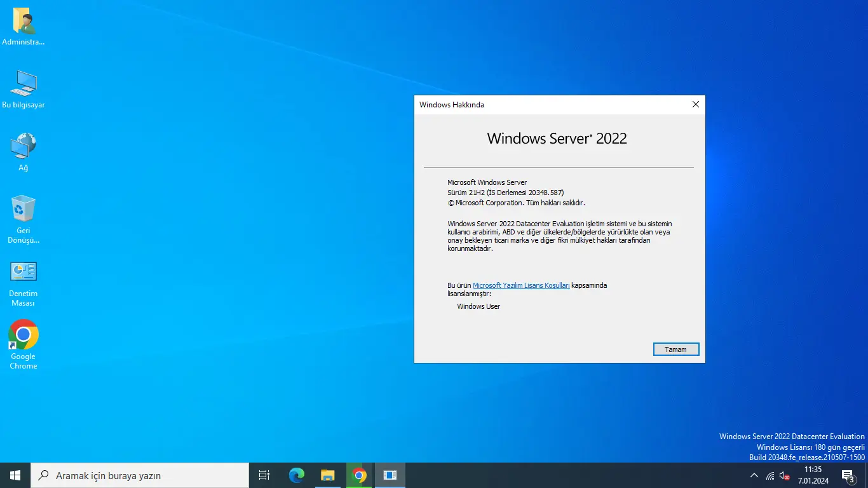Click the Microsoft Corporation copyright line
This screenshot has width=868, height=488.
pos(516,203)
